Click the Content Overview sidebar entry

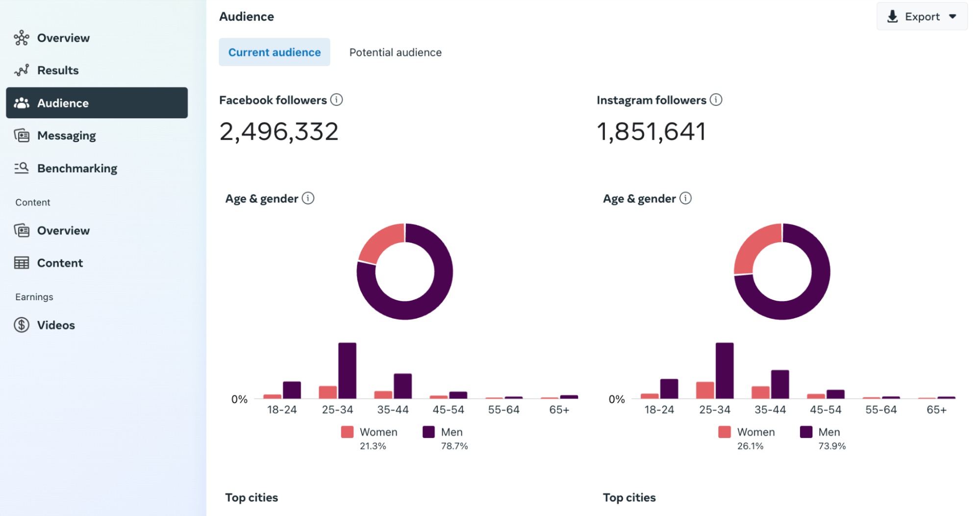pyautogui.click(x=63, y=231)
